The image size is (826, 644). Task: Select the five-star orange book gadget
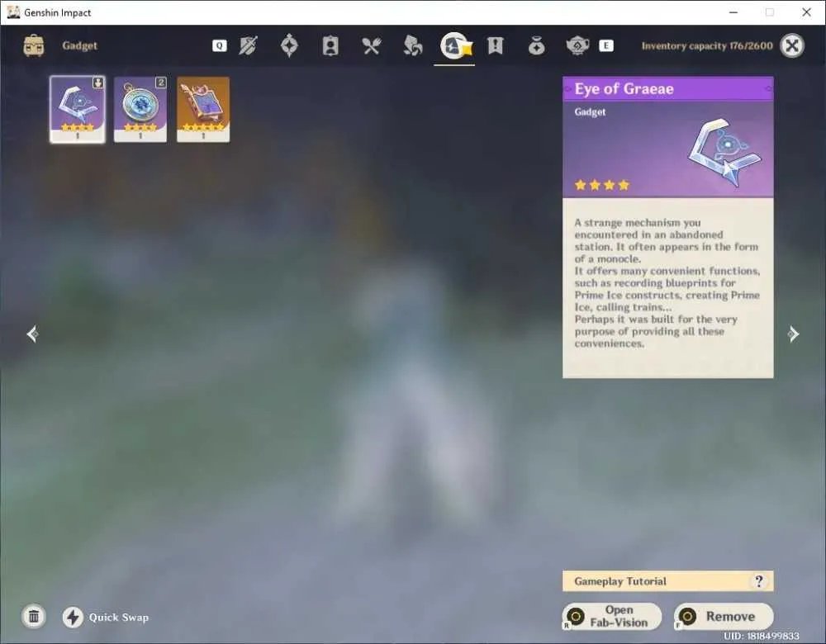pos(203,109)
